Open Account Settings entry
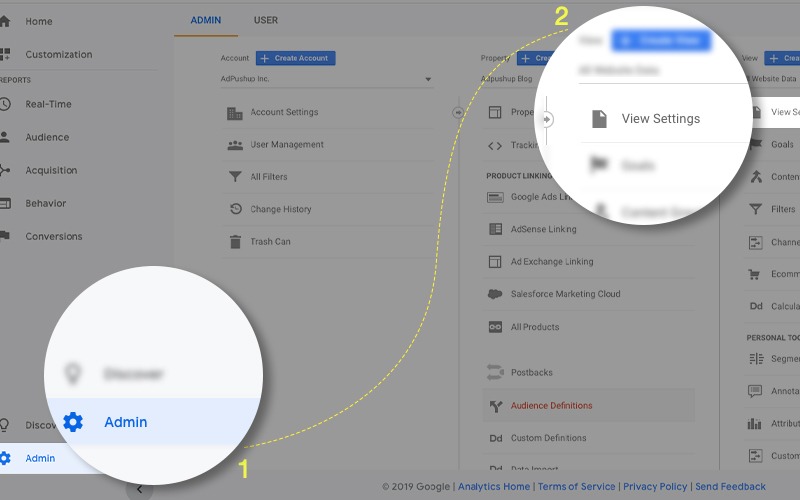 pyautogui.click(x=284, y=113)
